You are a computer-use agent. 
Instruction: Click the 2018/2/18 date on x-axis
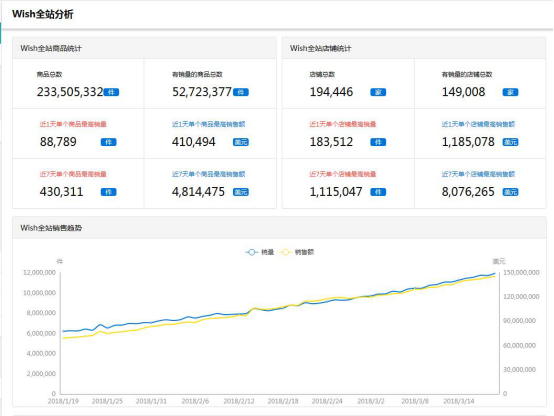pyautogui.click(x=283, y=401)
